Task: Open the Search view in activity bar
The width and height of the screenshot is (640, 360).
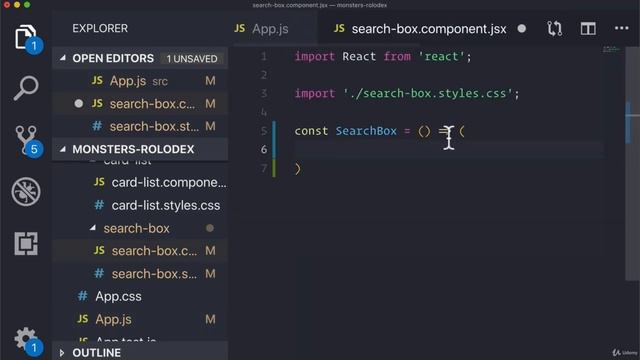Action: pos(26,87)
